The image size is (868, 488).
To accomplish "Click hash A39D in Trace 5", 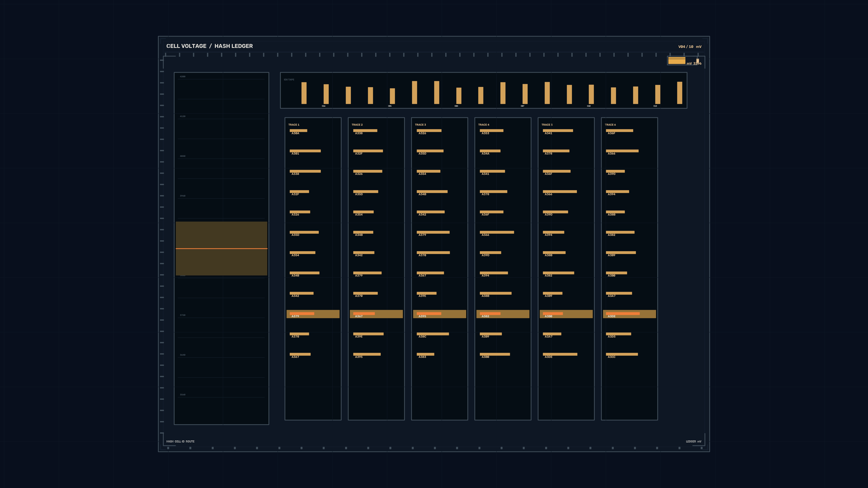I will [549, 215].
